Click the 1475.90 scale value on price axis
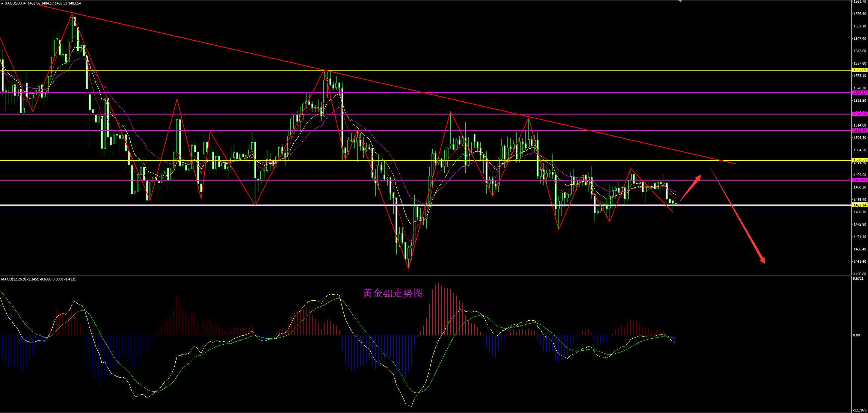 coord(860,225)
